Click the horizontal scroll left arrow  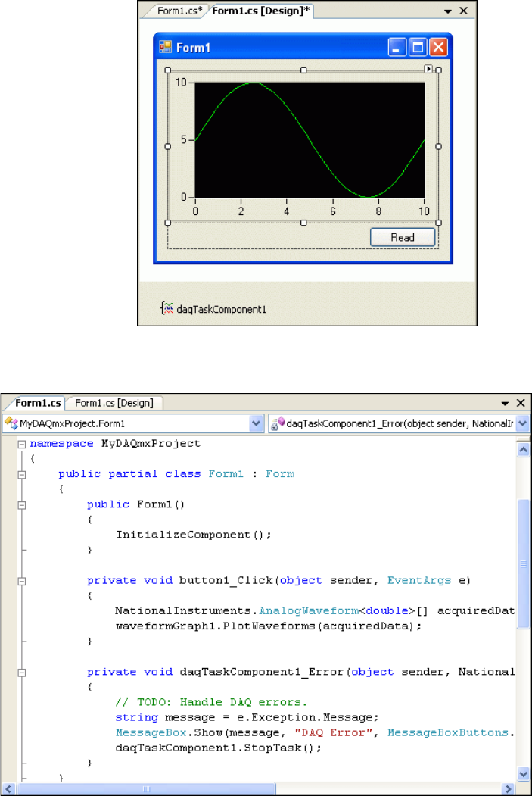8,789
